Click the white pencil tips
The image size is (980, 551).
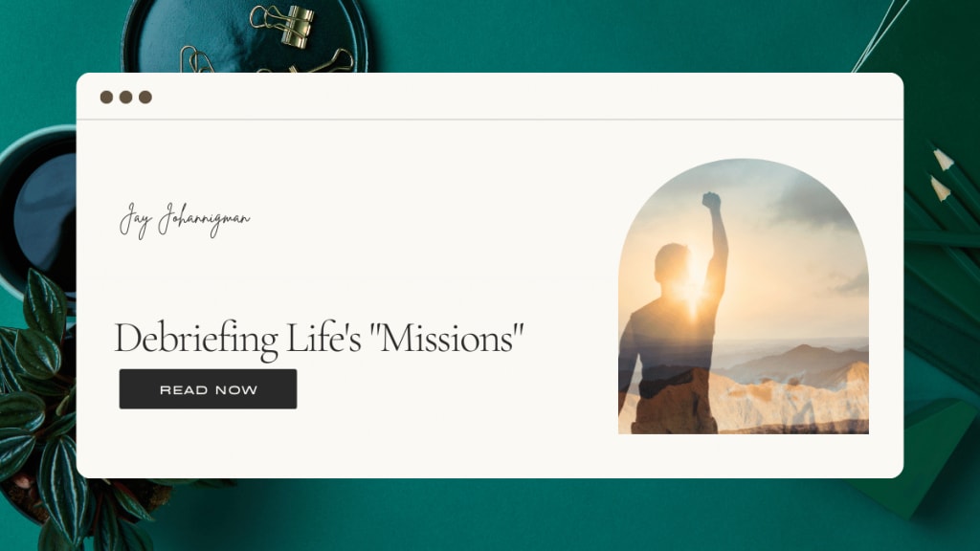(x=942, y=172)
